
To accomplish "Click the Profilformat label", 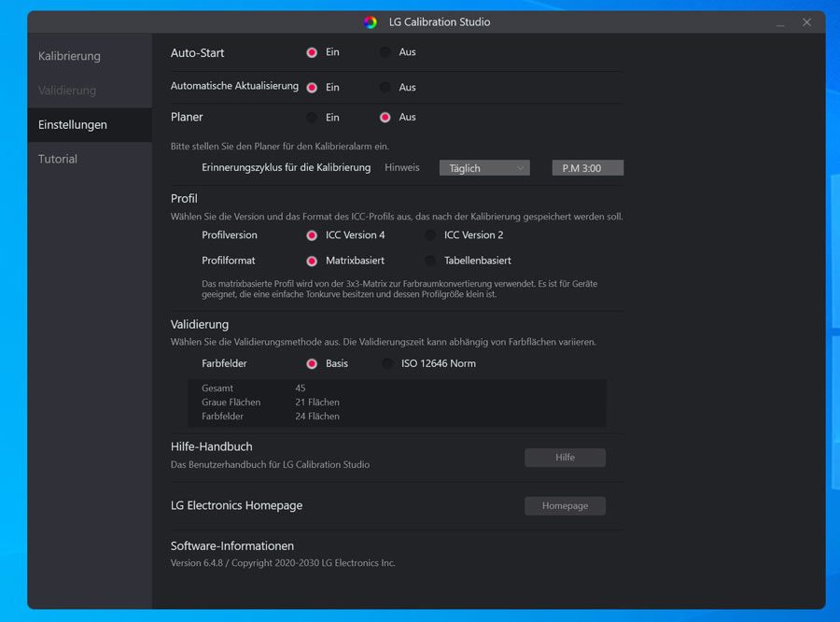I will click(x=229, y=261).
